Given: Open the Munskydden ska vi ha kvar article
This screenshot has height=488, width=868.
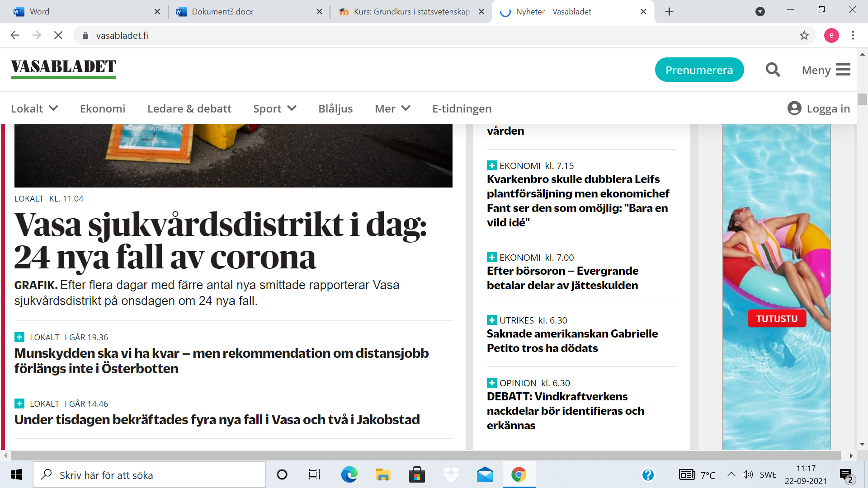Looking at the screenshot, I should coord(222,361).
